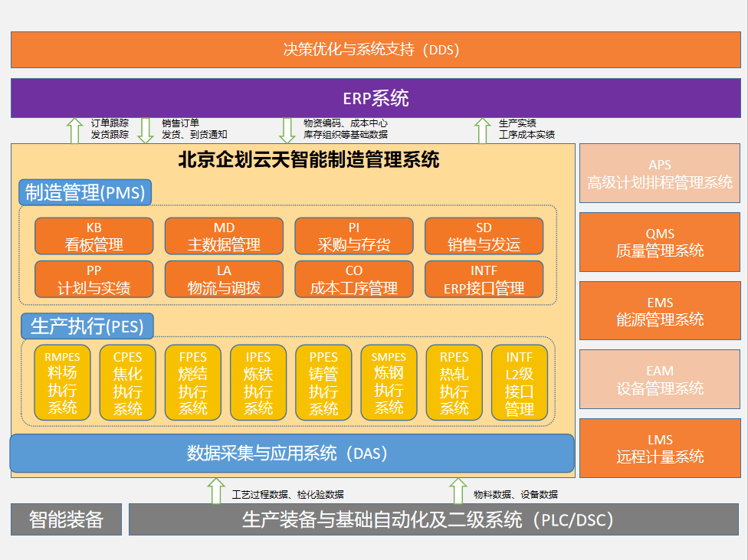Select the PI 采购与存货 box

click(x=354, y=236)
